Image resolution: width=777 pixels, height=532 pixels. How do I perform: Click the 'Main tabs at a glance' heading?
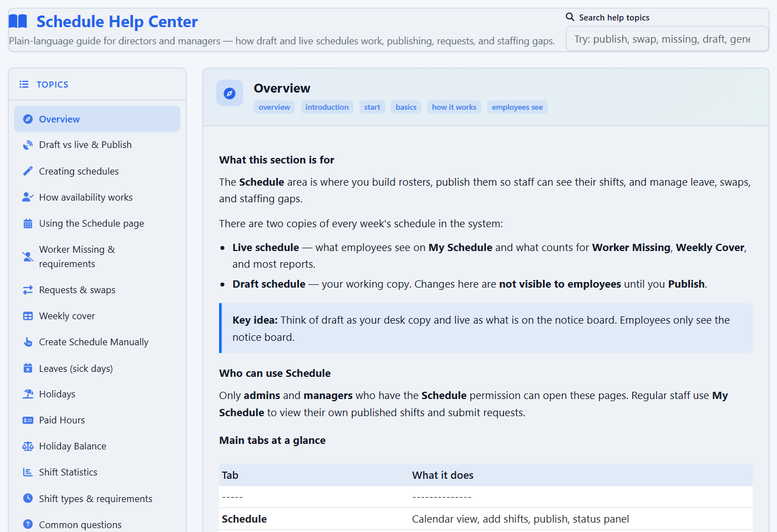coord(272,440)
